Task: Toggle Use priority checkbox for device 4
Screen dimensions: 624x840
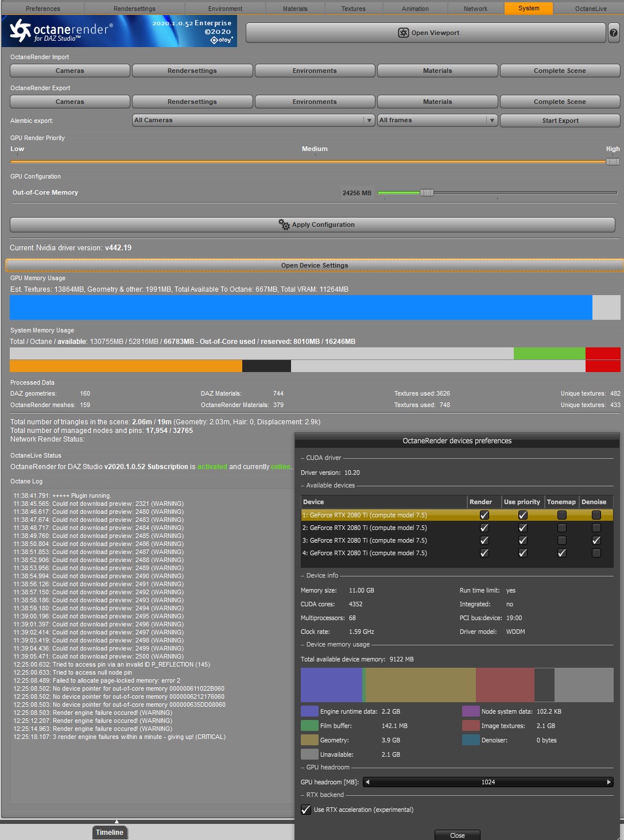Action: click(522, 553)
